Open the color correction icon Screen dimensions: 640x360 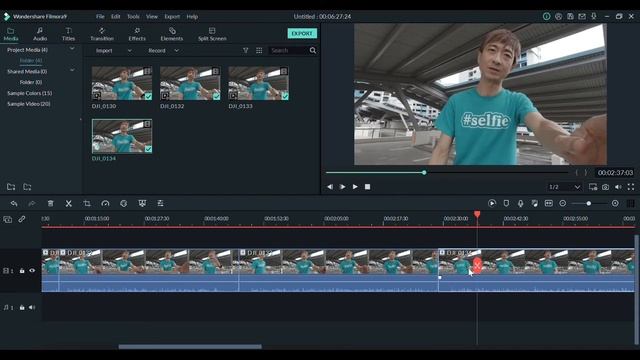click(124, 203)
